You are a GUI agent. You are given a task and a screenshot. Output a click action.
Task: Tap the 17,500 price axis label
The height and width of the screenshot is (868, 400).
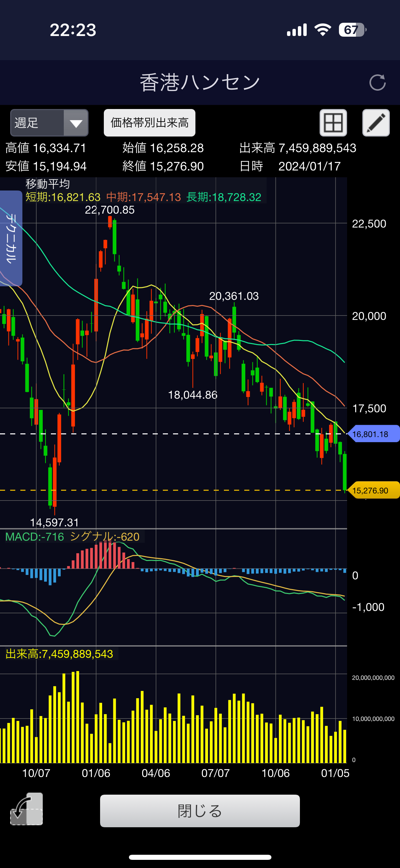[x=369, y=409]
